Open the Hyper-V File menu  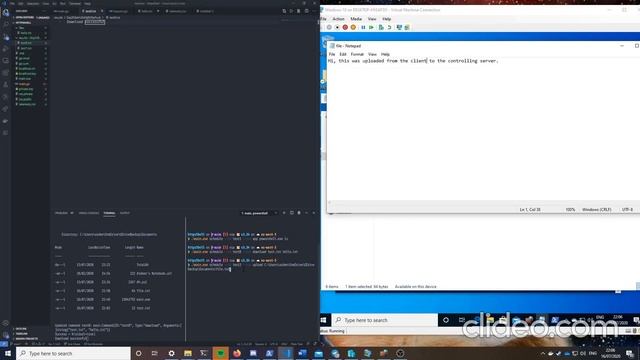pyautogui.click(x=324, y=19)
